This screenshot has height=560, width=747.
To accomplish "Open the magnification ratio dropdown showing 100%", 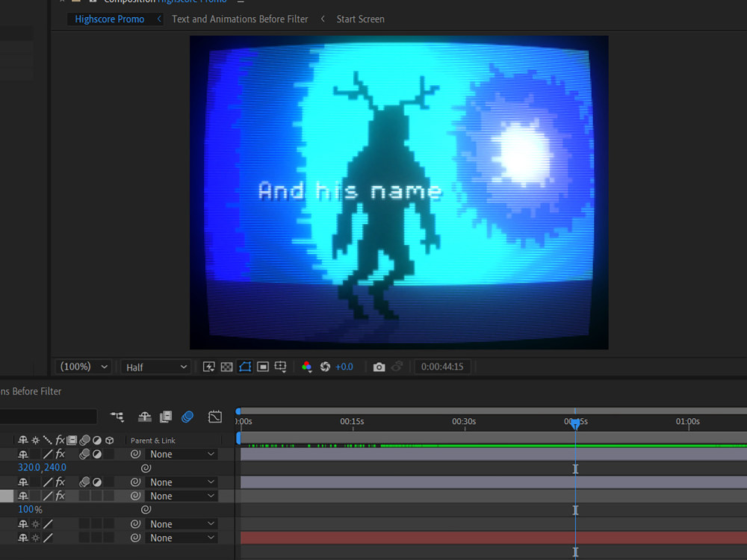I will click(83, 367).
